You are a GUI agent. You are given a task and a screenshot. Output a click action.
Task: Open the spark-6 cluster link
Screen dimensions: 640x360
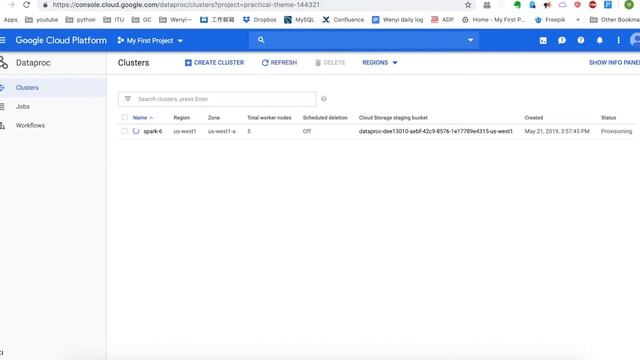[x=153, y=131]
